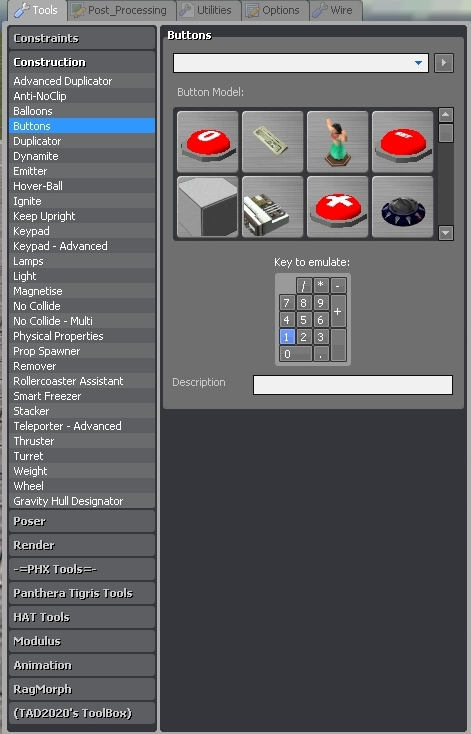471x734 pixels.
Task: Choose the dark round dome button model
Action: (x=402, y=207)
